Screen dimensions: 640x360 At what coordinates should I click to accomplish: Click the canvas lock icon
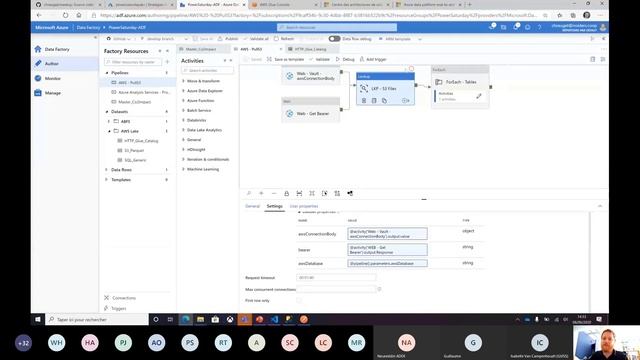point(287,193)
